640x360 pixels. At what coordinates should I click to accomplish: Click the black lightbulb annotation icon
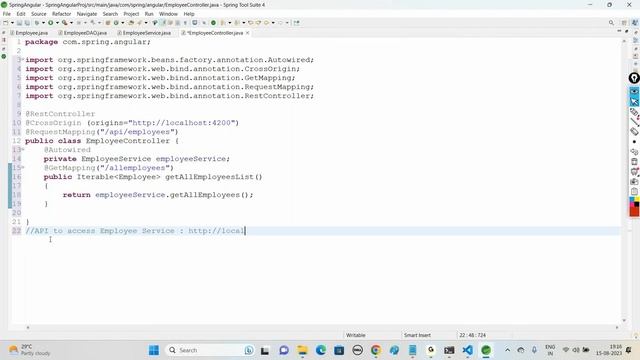point(634,78)
